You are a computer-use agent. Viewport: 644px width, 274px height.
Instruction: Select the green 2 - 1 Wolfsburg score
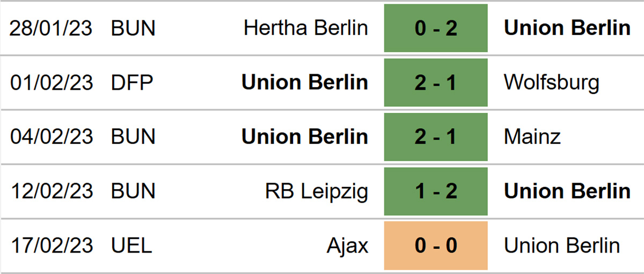pos(436,82)
